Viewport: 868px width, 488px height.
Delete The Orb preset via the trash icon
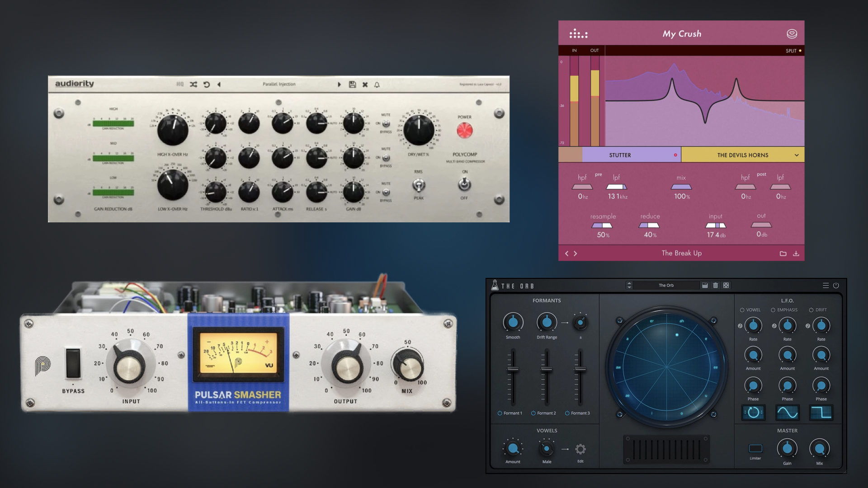715,285
